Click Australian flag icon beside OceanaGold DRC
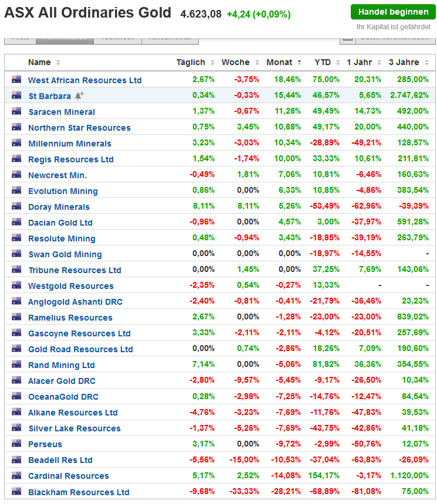 [x=16, y=396]
